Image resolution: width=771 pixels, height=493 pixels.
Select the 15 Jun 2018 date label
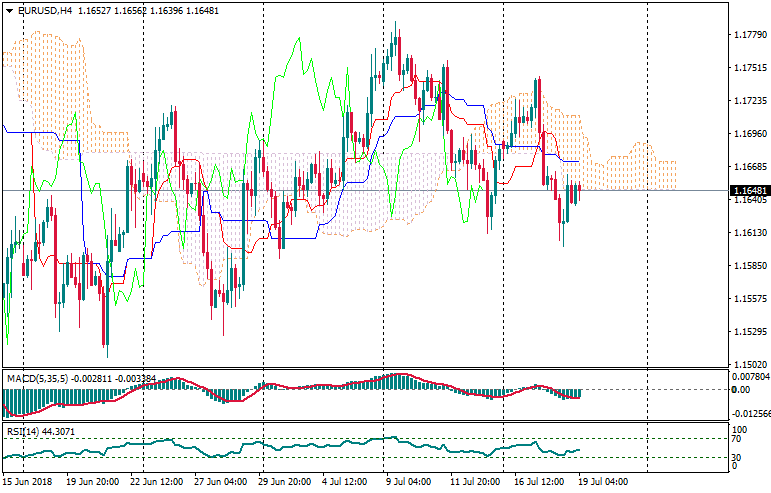[x=28, y=481]
